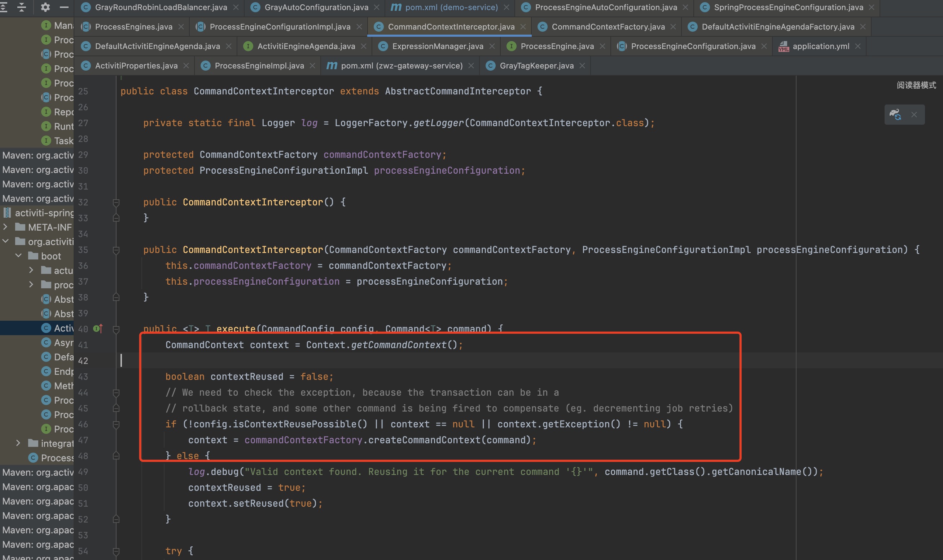Image resolution: width=943 pixels, height=560 pixels.
Task: Click line number 42 in the editor gutter
Action: 84,361
